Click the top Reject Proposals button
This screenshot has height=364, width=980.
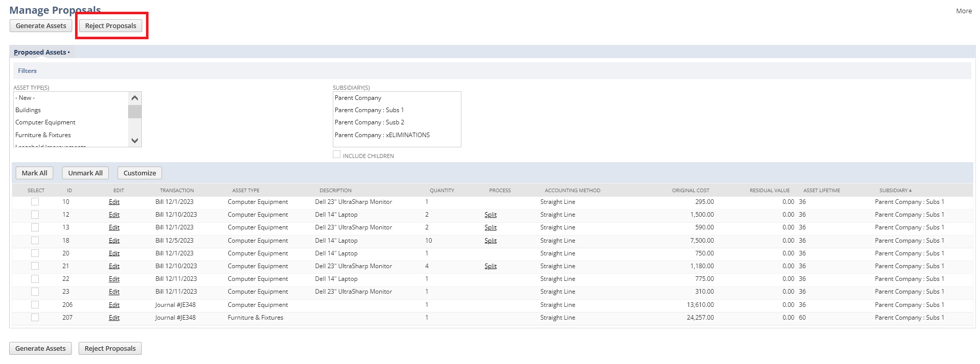[111, 26]
